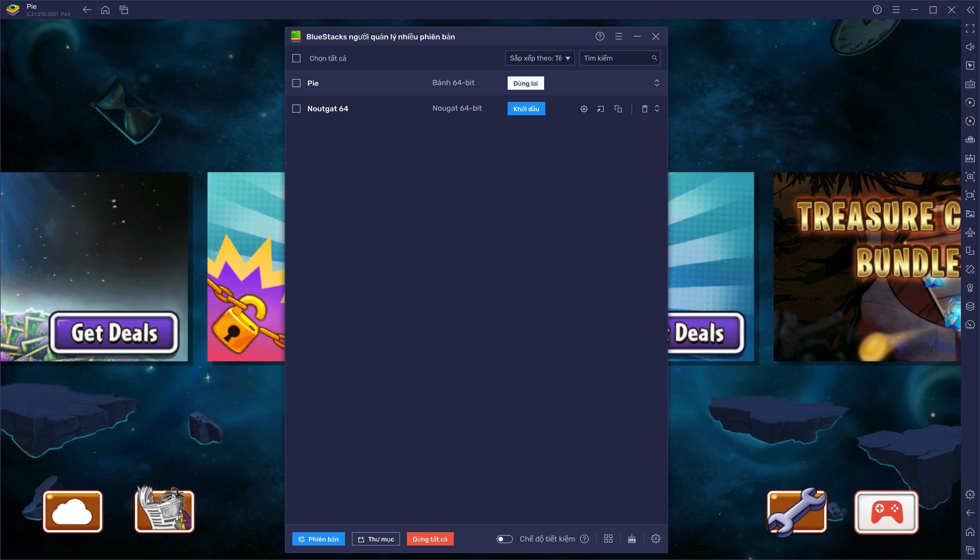This screenshot has height=560, width=980.
Task: Click the cursor lock icon in sidebar
Action: (x=970, y=65)
